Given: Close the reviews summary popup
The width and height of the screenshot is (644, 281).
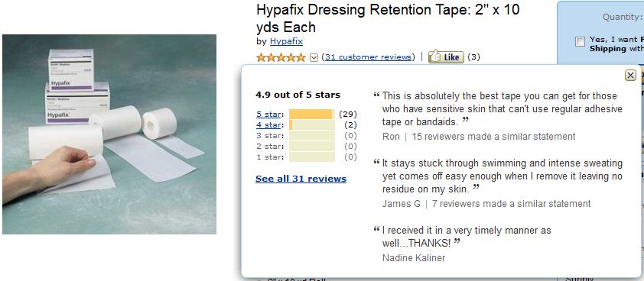Looking at the screenshot, I should click(630, 75).
